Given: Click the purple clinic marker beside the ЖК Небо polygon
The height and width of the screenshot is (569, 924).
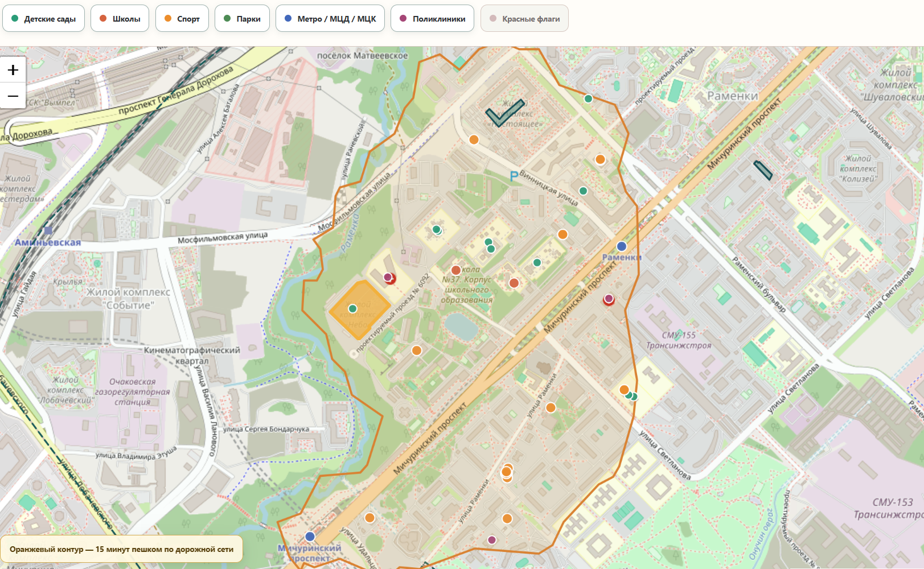Looking at the screenshot, I should (388, 278).
